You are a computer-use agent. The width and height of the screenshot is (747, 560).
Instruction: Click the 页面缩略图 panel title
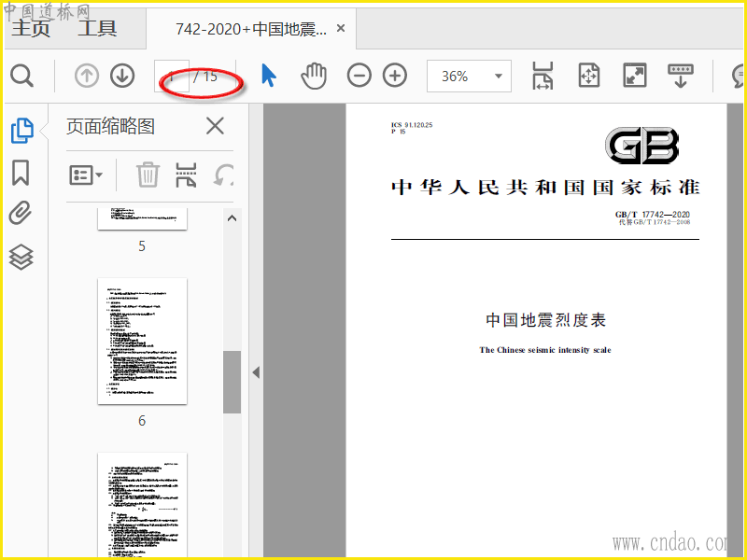click(x=110, y=127)
